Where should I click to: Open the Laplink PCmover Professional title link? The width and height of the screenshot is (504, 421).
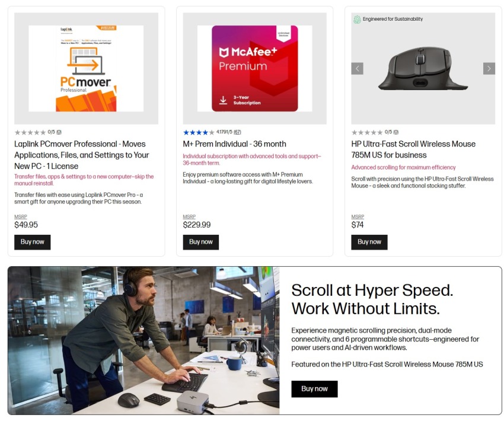tap(82, 155)
